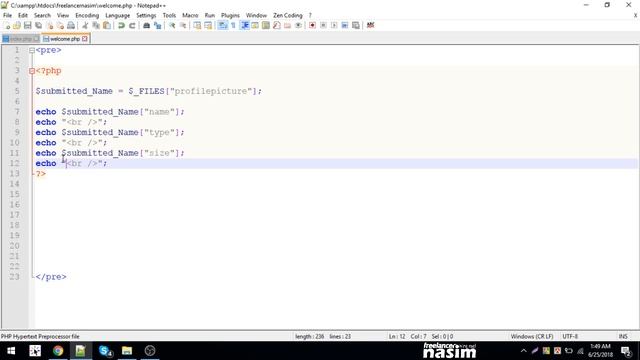Click the Close document toolbar icon
640x360 pixels.
tap(49, 25)
